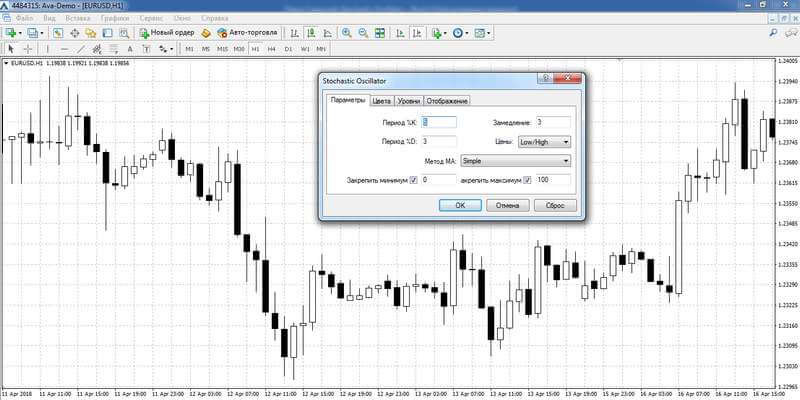Switch to M30 timeframe
This screenshot has height=400, width=800.
point(239,49)
